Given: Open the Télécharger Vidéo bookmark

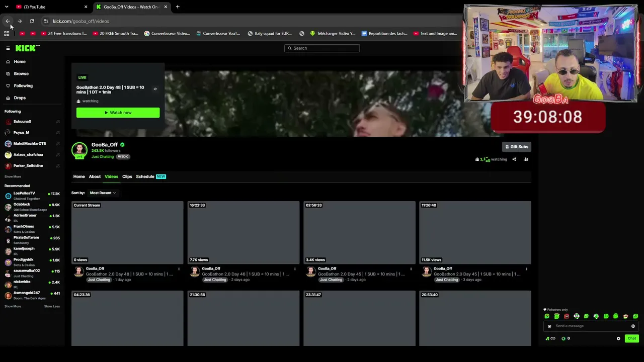Looking at the screenshot, I should tap(333, 34).
